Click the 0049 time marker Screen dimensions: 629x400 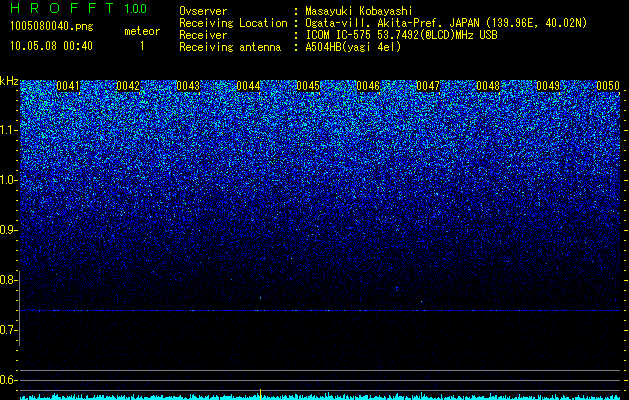pos(548,86)
